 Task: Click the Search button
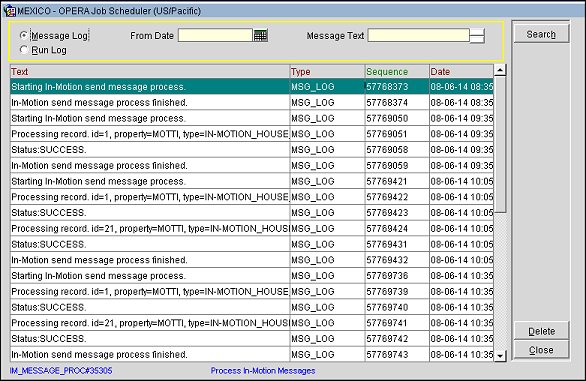541,34
